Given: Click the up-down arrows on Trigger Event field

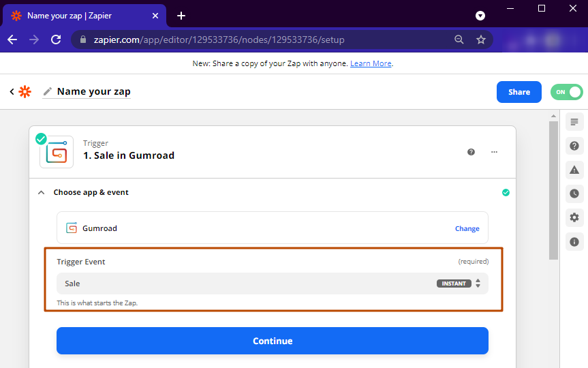Looking at the screenshot, I should pyautogui.click(x=478, y=283).
